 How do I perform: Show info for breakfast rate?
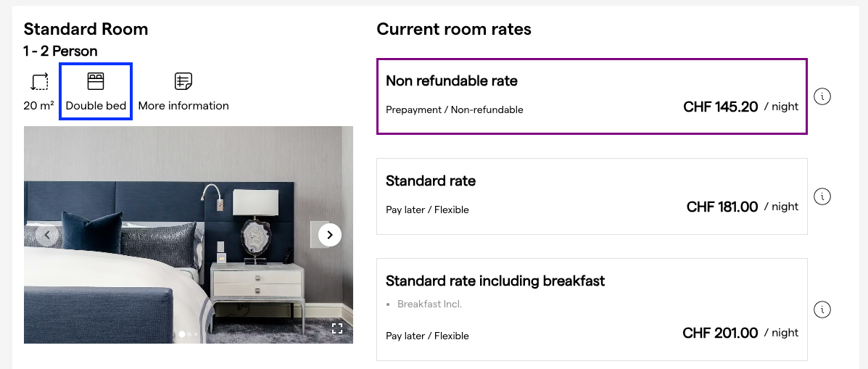822,310
